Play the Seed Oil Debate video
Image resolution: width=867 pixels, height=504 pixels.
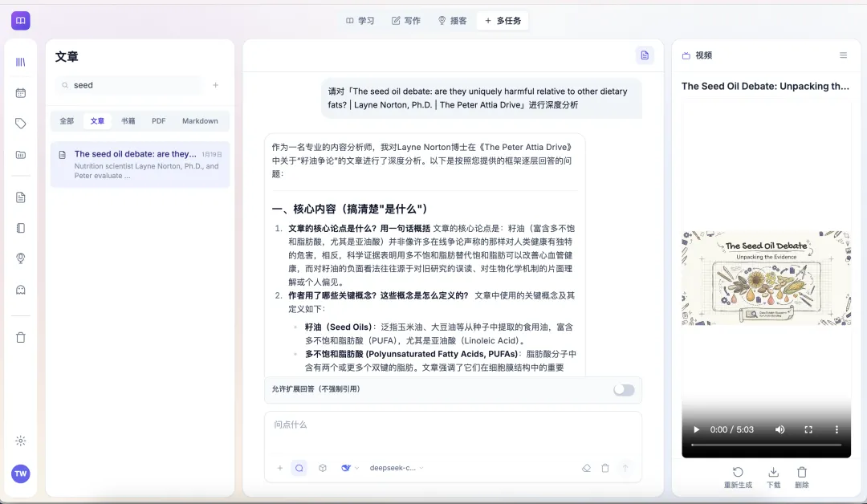tap(696, 429)
